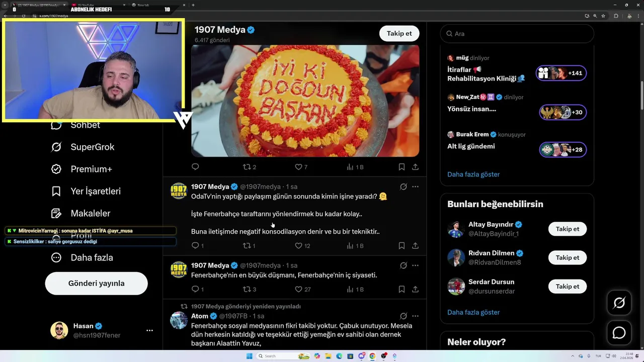Click the Ara search field
Image resolution: width=644 pixels, height=362 pixels.
click(x=517, y=34)
